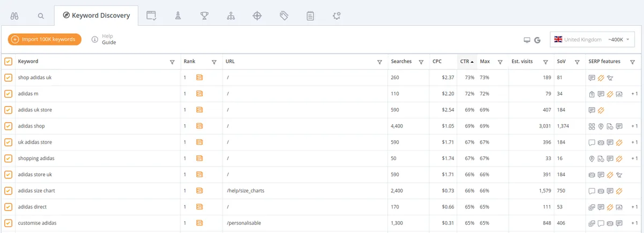Viewport: 644px width, 233px height.
Task: Open the SERP features column filter
Action: point(632,62)
